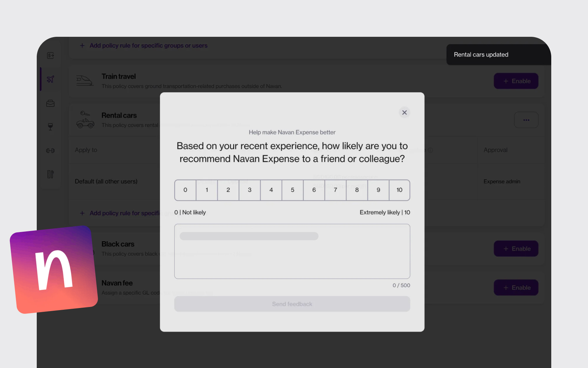
Task: Click the Train travel train icon
Action: 85,81
